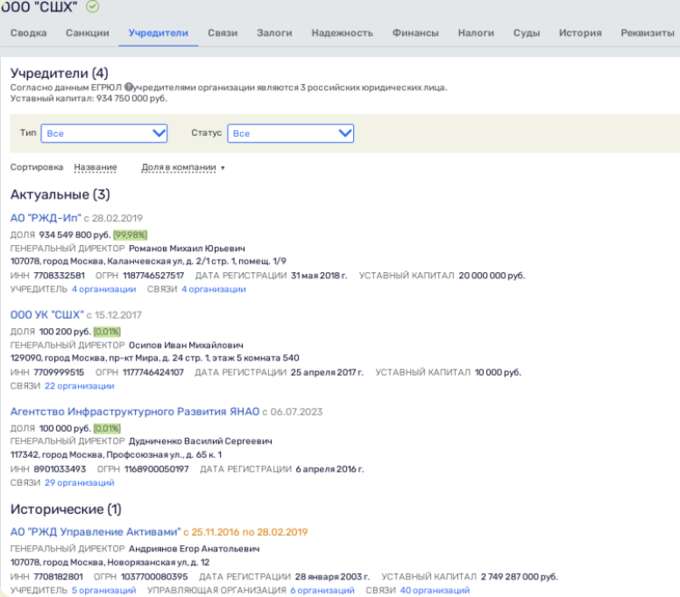Expand the Тип filter dropdown

click(x=104, y=133)
